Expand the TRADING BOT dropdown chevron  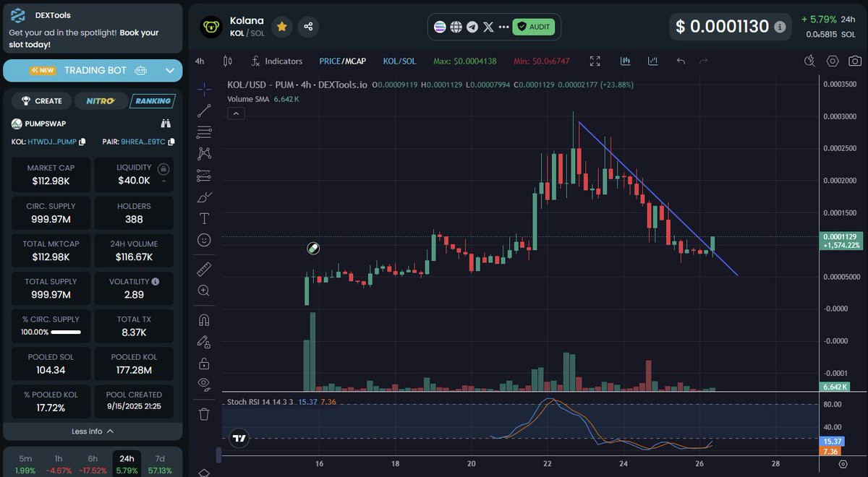(169, 70)
